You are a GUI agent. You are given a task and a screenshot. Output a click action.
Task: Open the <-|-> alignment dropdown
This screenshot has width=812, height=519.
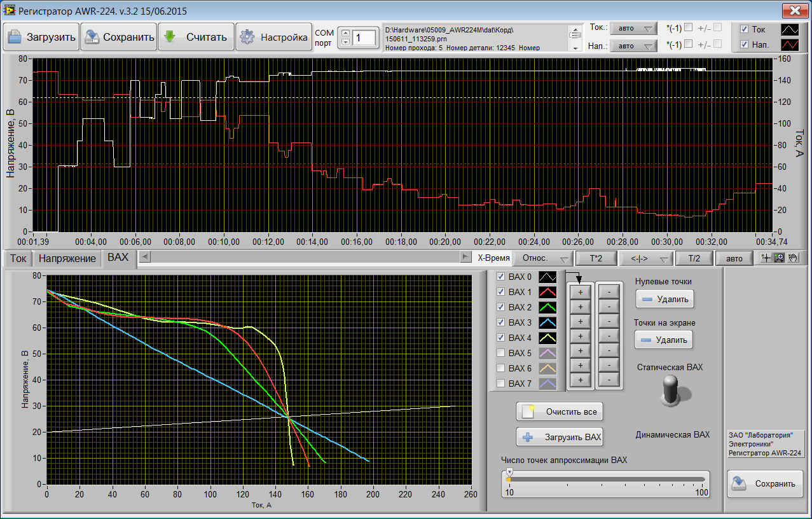coord(647,259)
